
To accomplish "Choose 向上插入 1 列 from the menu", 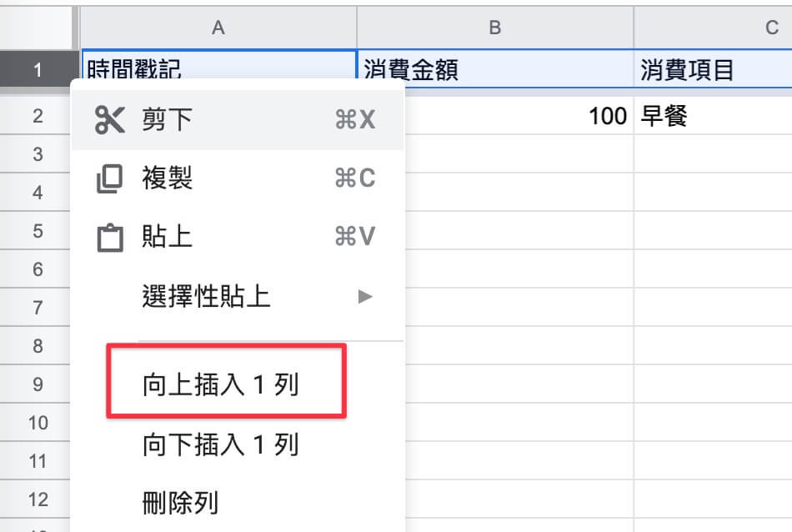I will [x=221, y=384].
